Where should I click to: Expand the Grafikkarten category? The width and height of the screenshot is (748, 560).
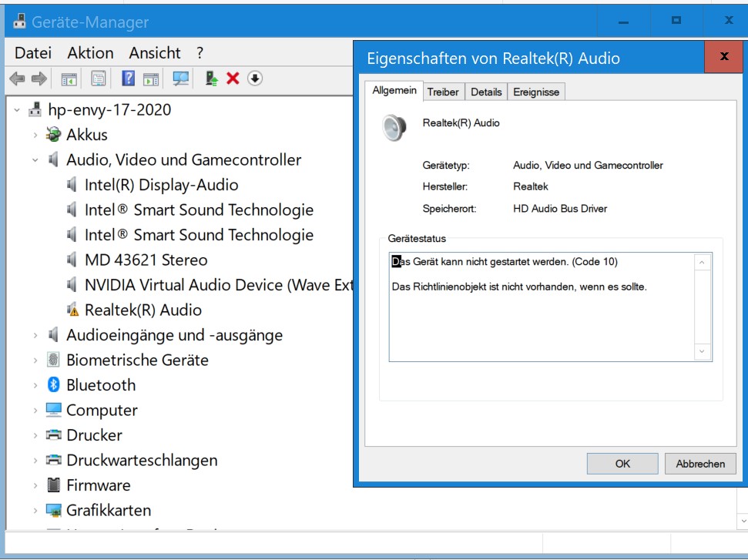click(x=35, y=511)
